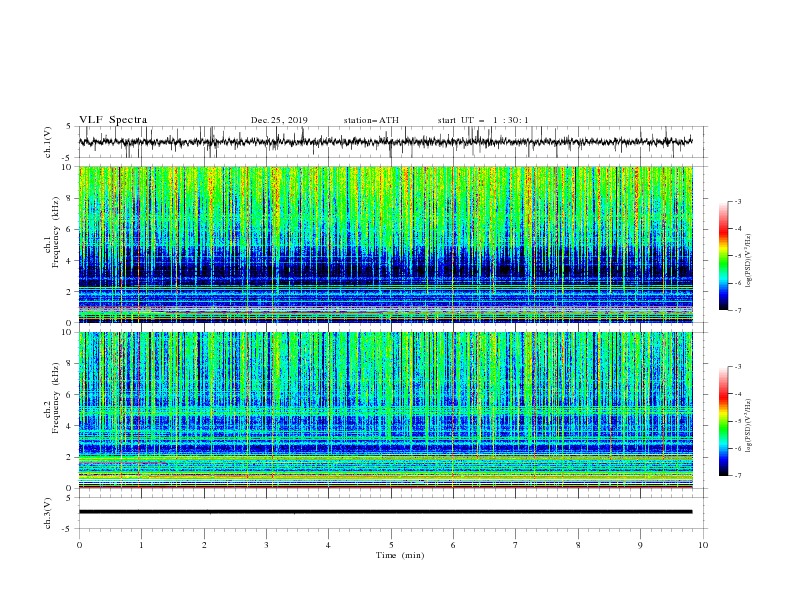Image resolution: width=792 pixels, height=612 pixels.
Task: Click the "ch.1(V)" waveform axis label
Action: pos(48,142)
